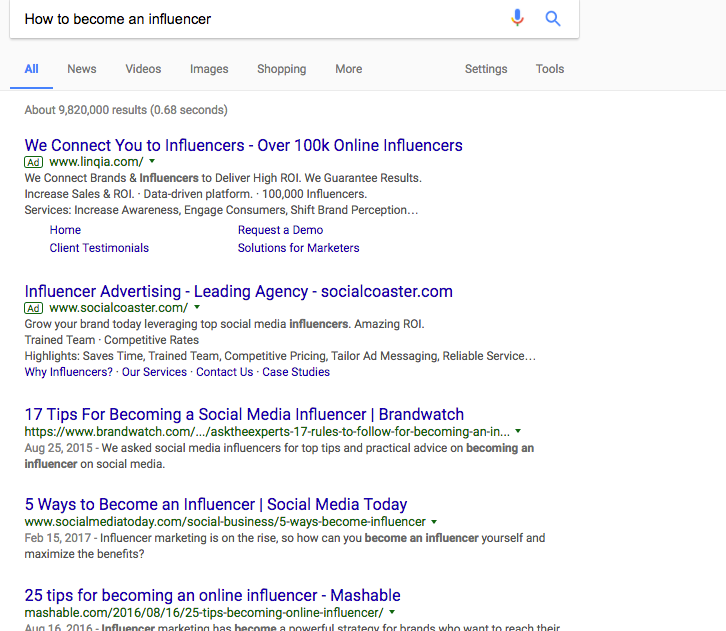Click the www.socialcoaster.com/ green URL text
The width and height of the screenshot is (726, 631).
pyautogui.click(x=119, y=307)
